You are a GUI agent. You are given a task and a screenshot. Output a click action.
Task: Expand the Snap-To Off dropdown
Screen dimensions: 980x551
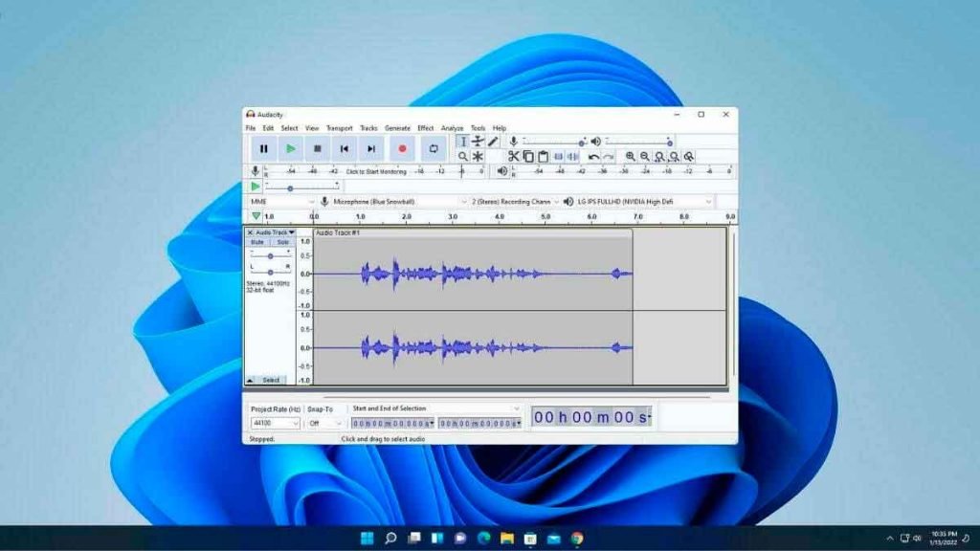[x=325, y=423]
